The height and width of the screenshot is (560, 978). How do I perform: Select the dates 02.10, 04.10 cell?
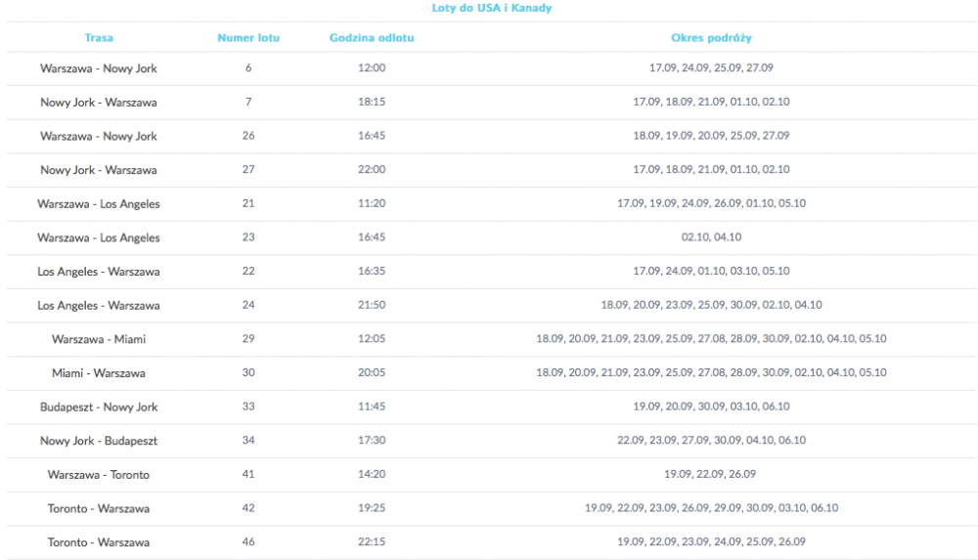click(x=711, y=237)
